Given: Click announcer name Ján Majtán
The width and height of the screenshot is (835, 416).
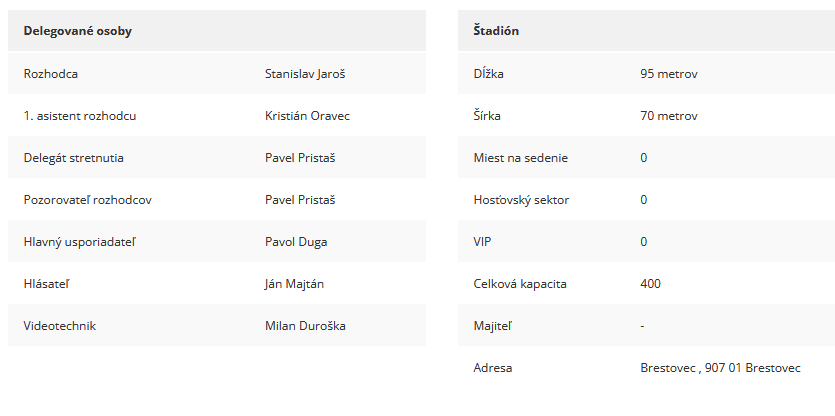Looking at the screenshot, I should (294, 284).
